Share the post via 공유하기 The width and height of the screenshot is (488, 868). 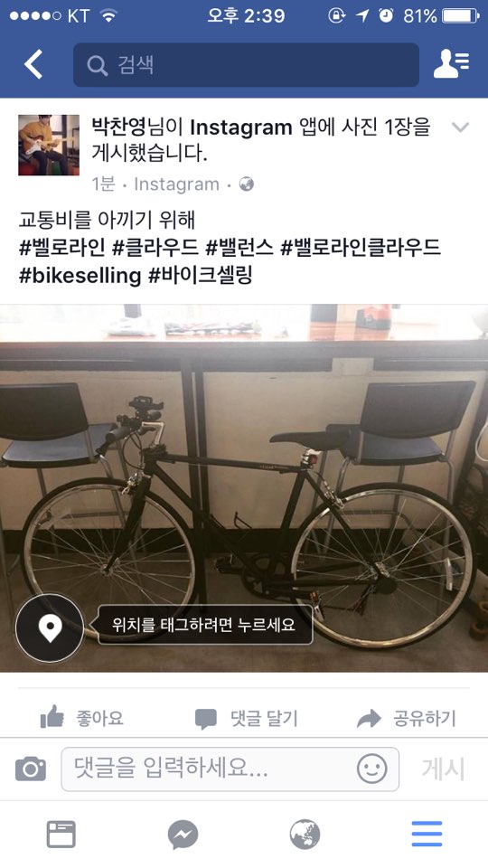tap(406, 719)
